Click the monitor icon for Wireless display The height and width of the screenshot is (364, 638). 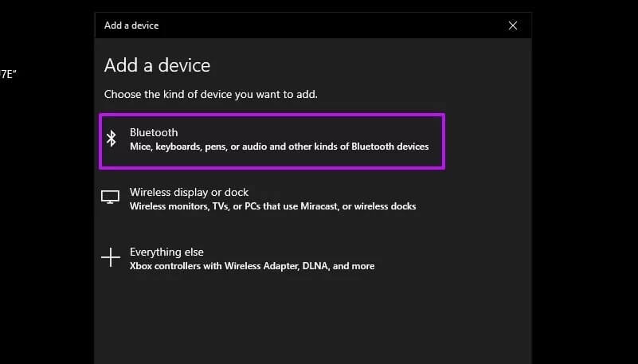point(110,198)
